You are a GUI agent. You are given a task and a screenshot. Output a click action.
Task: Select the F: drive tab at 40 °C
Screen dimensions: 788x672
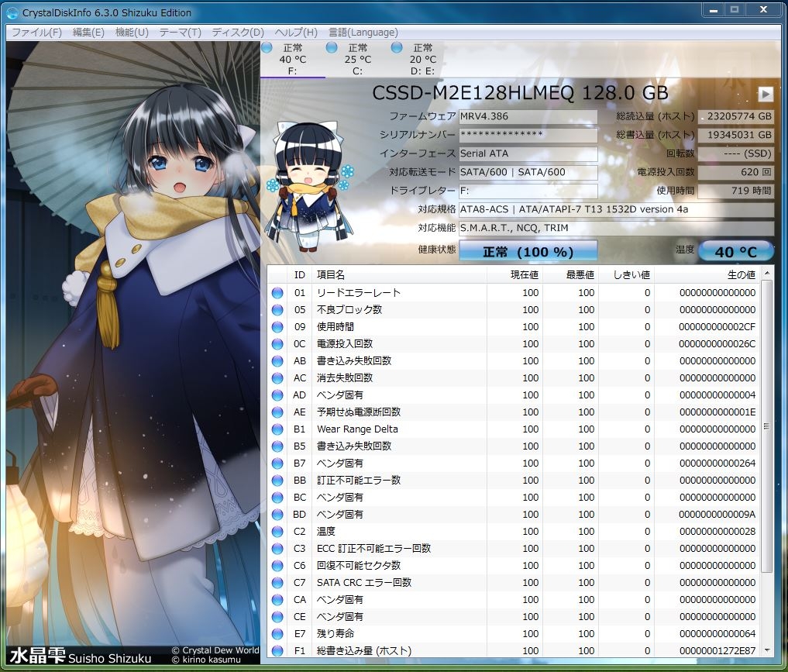pyautogui.click(x=292, y=60)
